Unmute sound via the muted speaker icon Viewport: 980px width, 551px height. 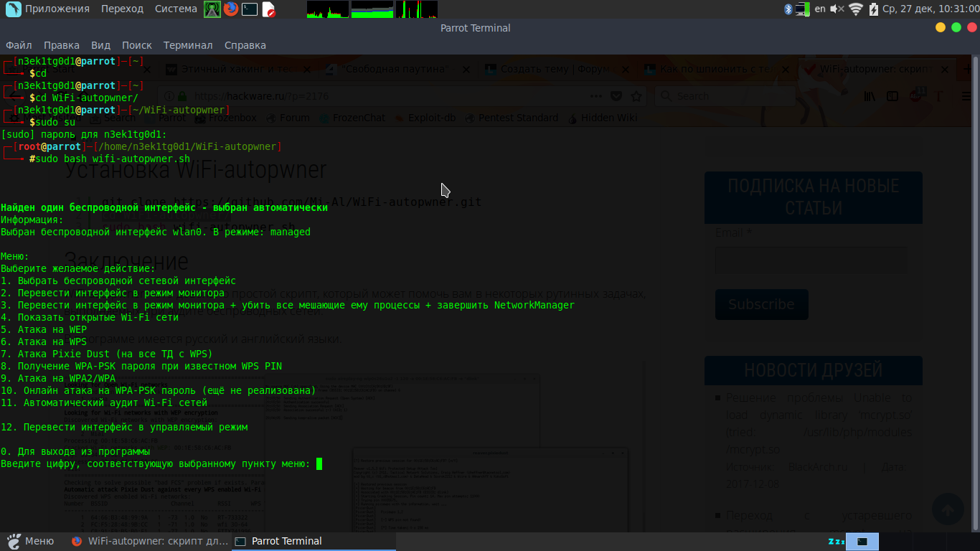837,9
